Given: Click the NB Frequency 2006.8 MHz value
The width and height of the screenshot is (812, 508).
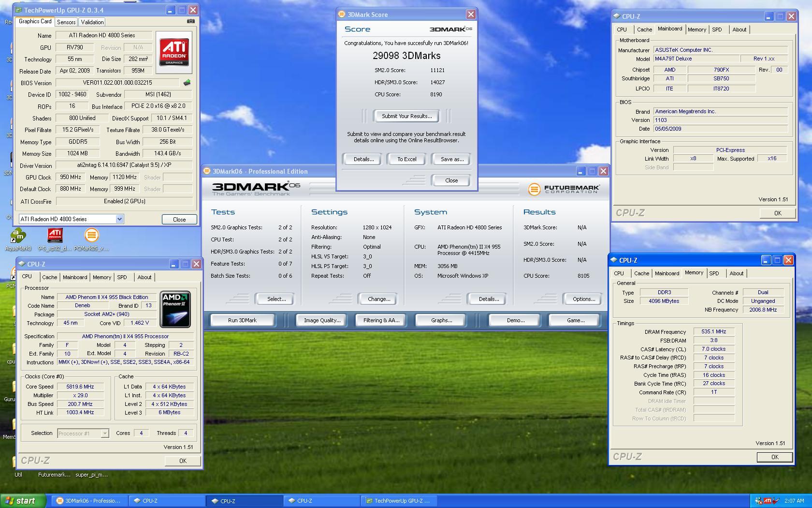Looking at the screenshot, I should click(x=763, y=310).
